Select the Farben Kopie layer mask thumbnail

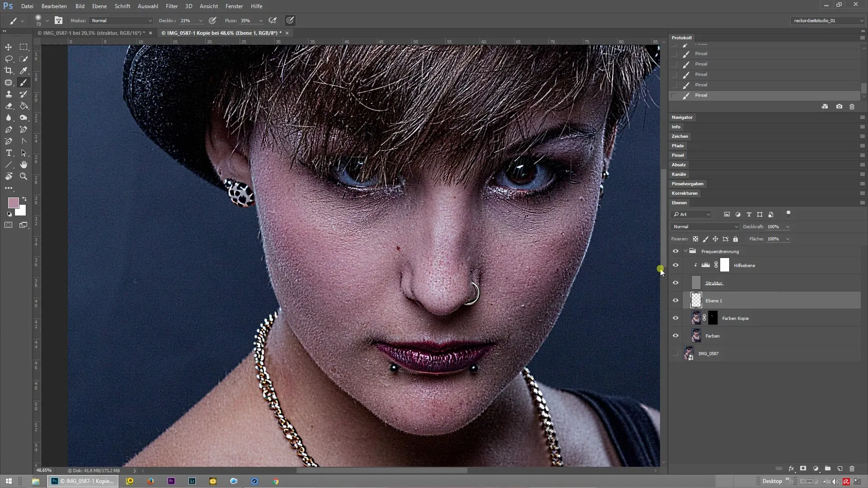(x=712, y=318)
